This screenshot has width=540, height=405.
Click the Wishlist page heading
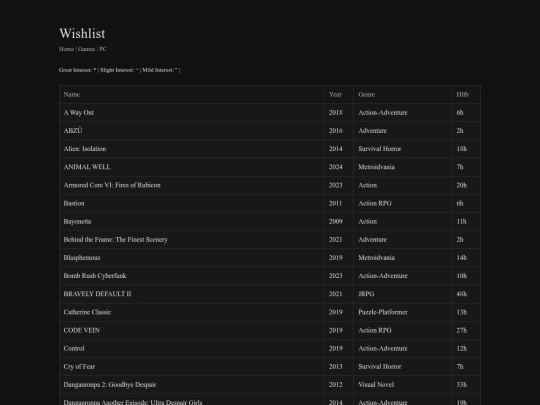(82, 33)
